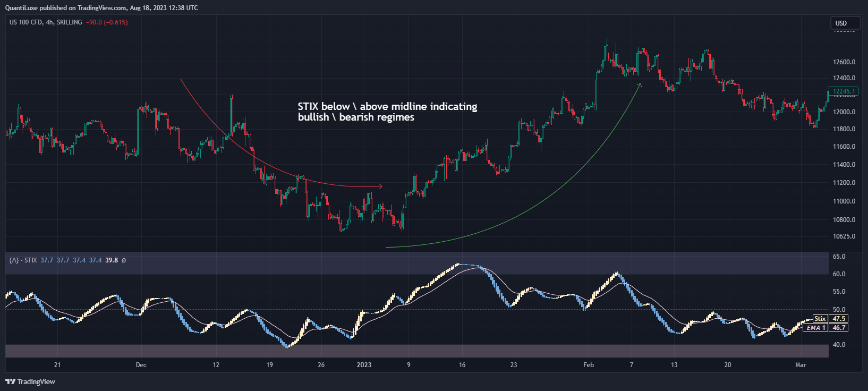Screen dimensions: 868x391
Task: Click the EMA 1 46.7 value label
Action: (826, 328)
